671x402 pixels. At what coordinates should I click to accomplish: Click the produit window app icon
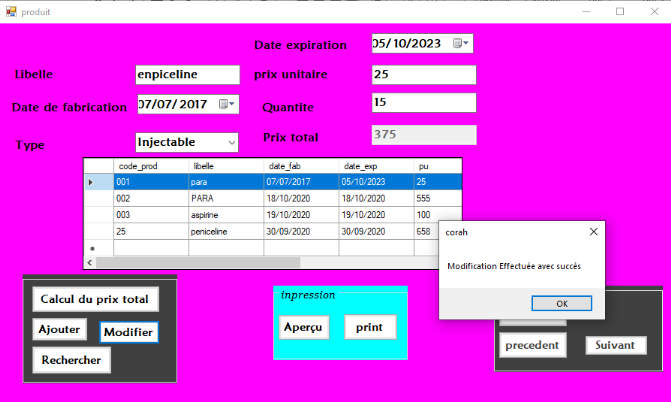[11, 12]
